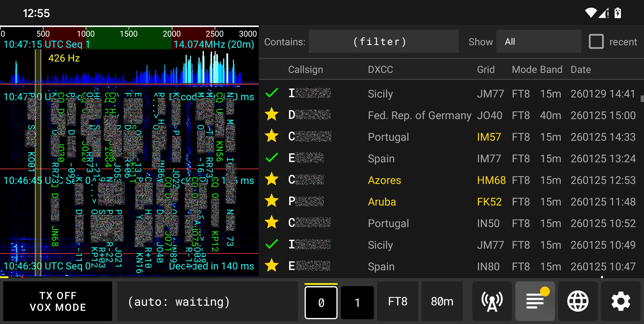Select the Aruba DXCC cell
This screenshot has height=324, width=644.
click(x=382, y=202)
